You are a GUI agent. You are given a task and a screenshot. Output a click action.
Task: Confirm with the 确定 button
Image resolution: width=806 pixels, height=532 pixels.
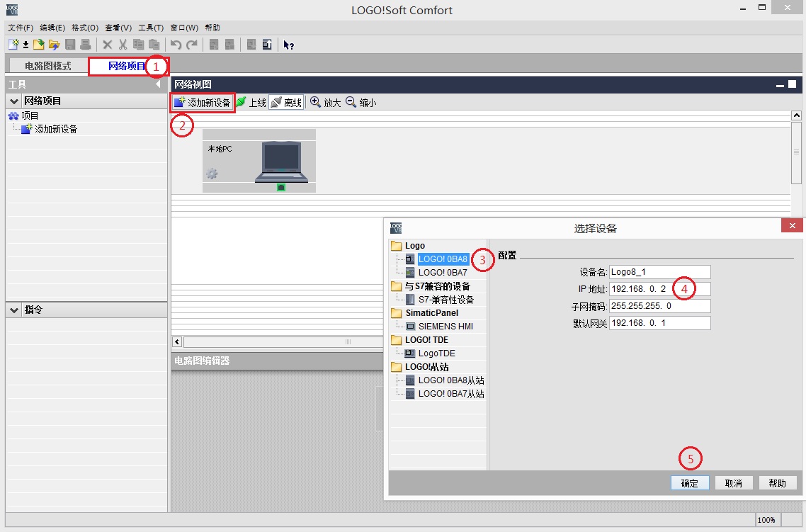pyautogui.click(x=690, y=483)
